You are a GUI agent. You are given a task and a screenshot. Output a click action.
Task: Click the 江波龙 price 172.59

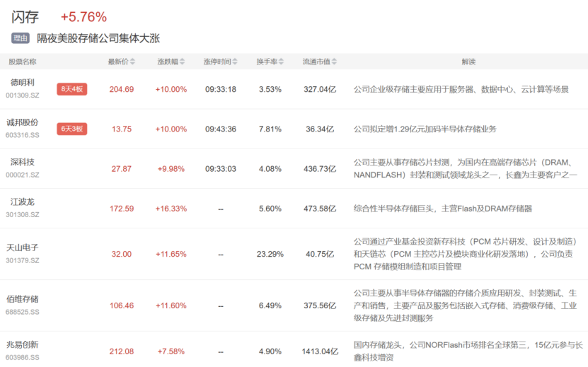(122, 209)
